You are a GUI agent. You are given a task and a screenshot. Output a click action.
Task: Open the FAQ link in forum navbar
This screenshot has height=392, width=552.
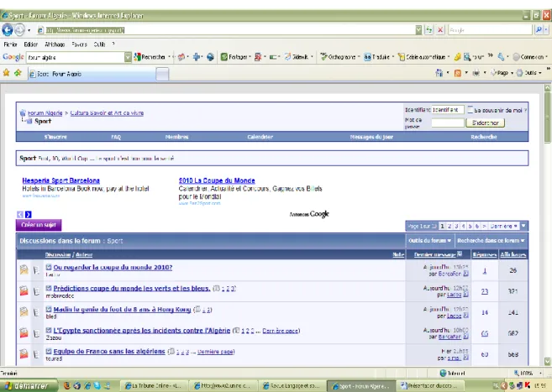click(x=116, y=137)
